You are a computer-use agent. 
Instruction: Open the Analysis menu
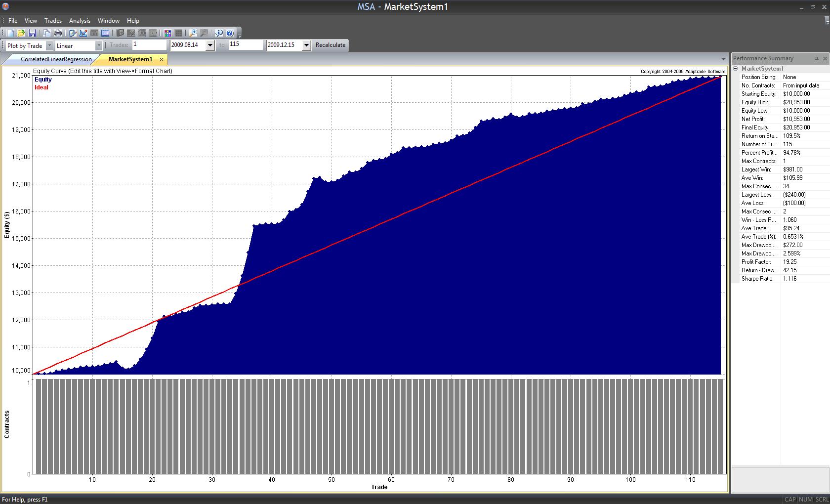[80, 21]
